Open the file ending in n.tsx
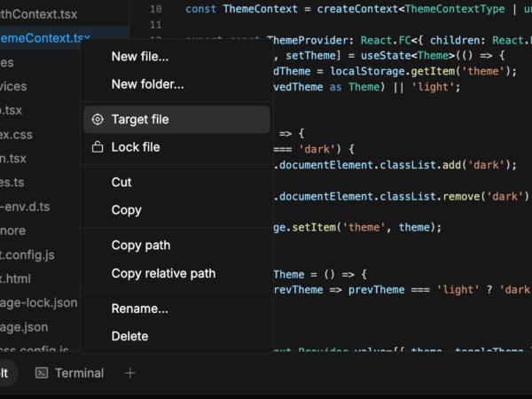This screenshot has width=532, height=399. coord(13,159)
